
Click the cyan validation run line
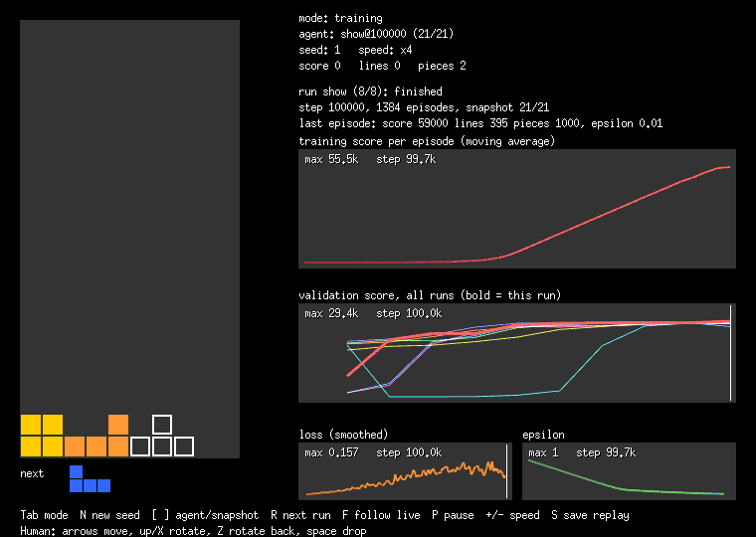coord(581,368)
